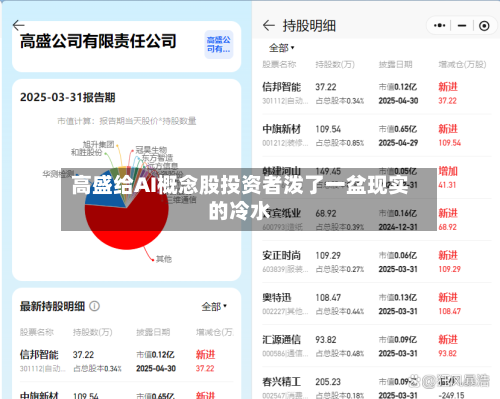The width and height of the screenshot is (500, 399).
Task: Click 新进 37.22 in right 信邦智能 row
Action: point(448,94)
